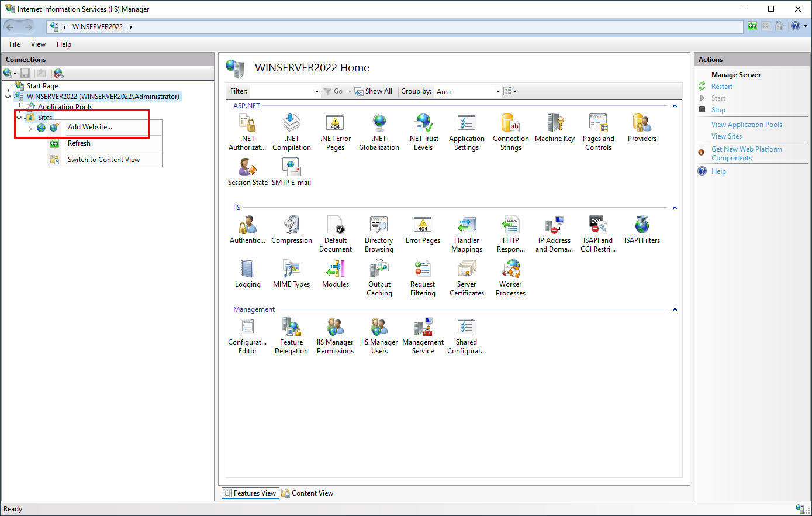Open the SMTP E-mail feature

click(291, 172)
